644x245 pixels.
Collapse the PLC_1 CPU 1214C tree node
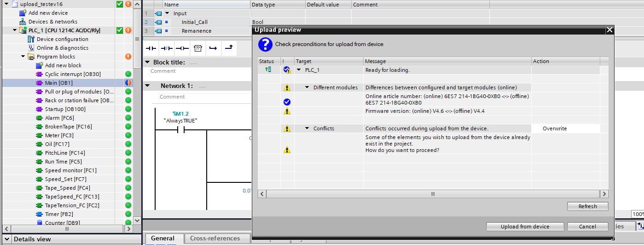click(x=15, y=30)
